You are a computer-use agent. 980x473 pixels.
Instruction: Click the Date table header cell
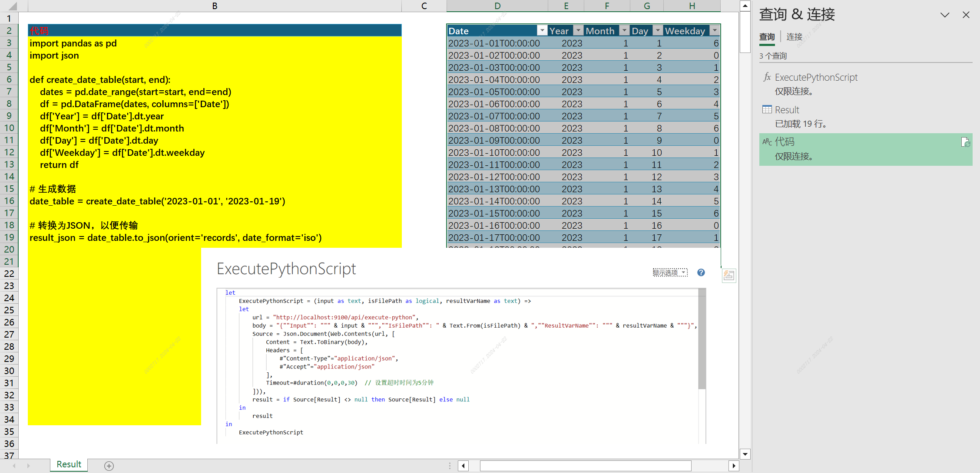tap(497, 30)
